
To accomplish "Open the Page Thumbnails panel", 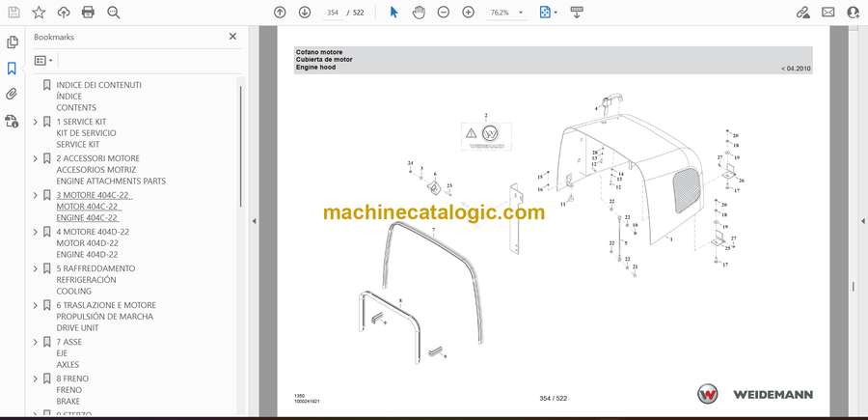I will click(13, 42).
